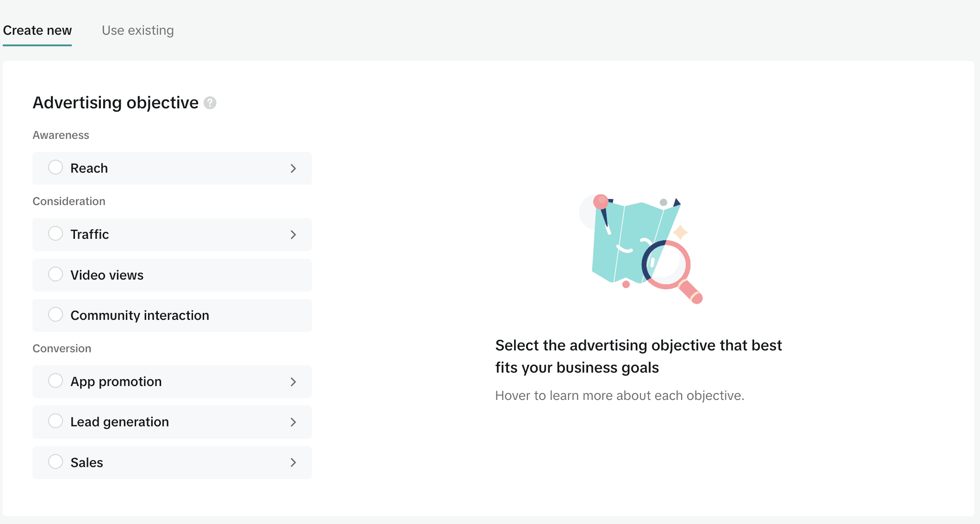
Task: Select the Reach objective radio button
Action: point(56,168)
